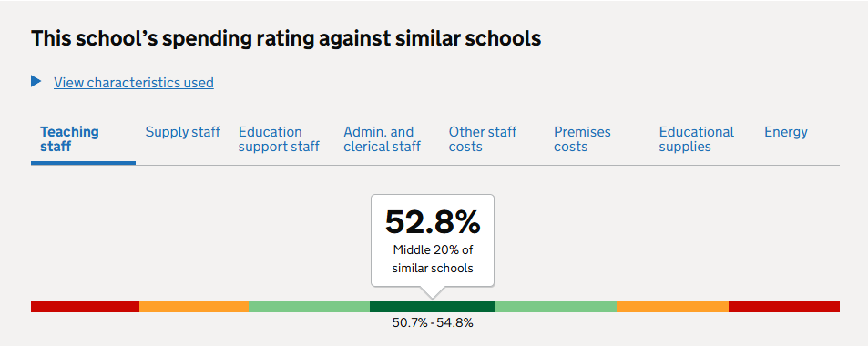Click the 52.8% tooltip value box
The height and width of the screenshot is (346, 868).
click(433, 240)
